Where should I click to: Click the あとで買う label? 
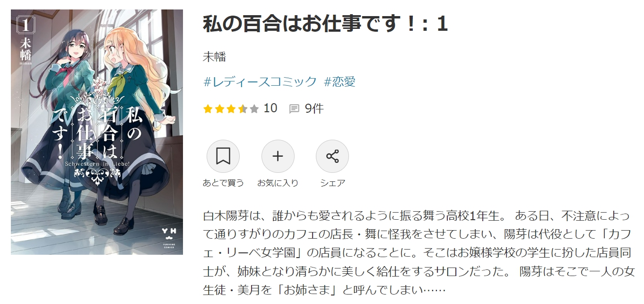click(223, 183)
